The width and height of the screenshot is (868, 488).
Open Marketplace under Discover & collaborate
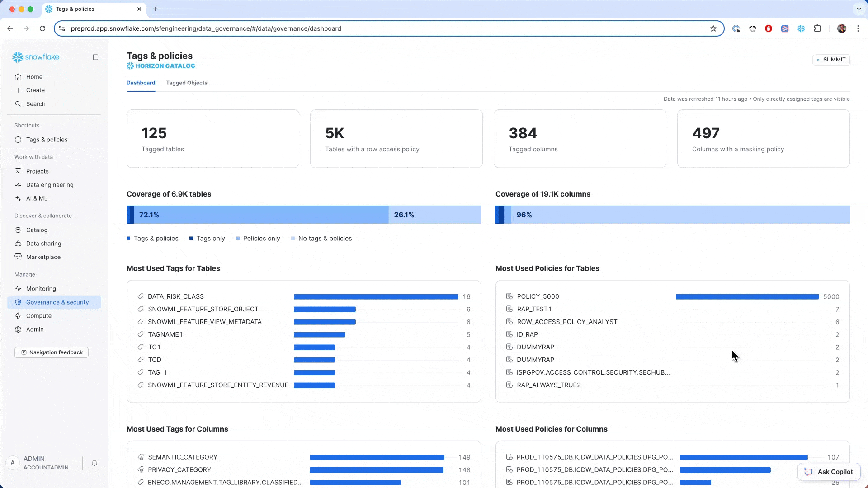click(x=43, y=257)
